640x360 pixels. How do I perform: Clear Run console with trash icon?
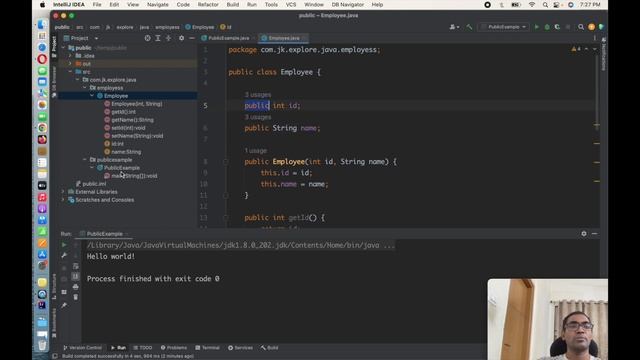[x=76, y=297]
